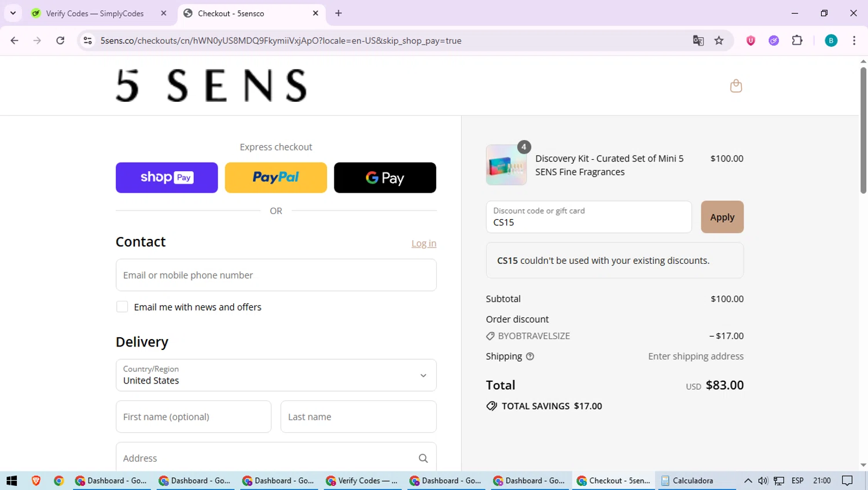Click the 5 SENS logo
Viewport: 868px width, 490px height.
[211, 86]
